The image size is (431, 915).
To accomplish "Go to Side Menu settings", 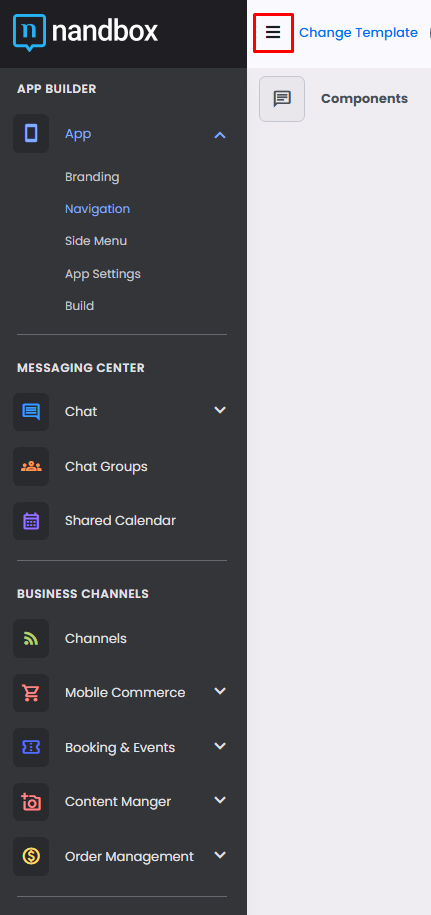I will coord(96,241).
